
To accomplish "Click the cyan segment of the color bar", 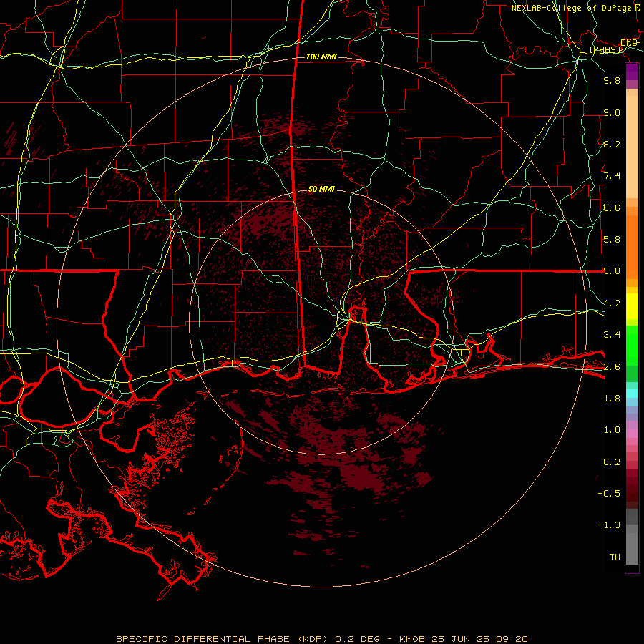I will click(632, 394).
